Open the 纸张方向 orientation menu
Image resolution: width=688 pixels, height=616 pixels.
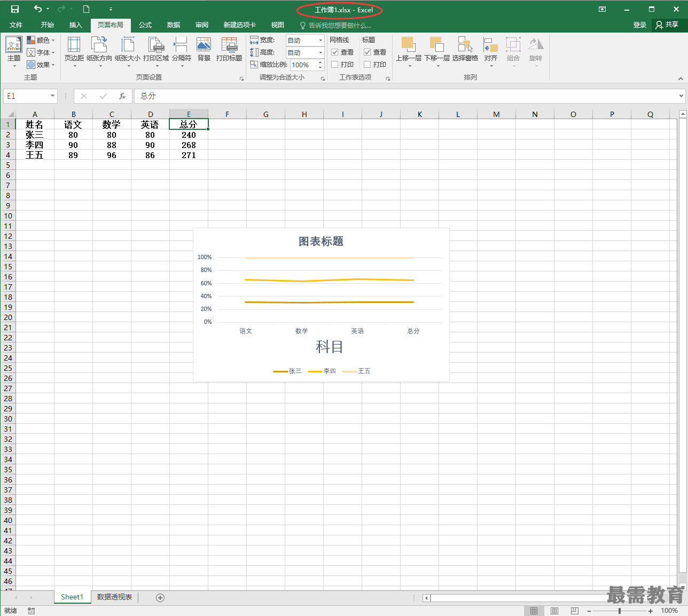click(x=99, y=52)
